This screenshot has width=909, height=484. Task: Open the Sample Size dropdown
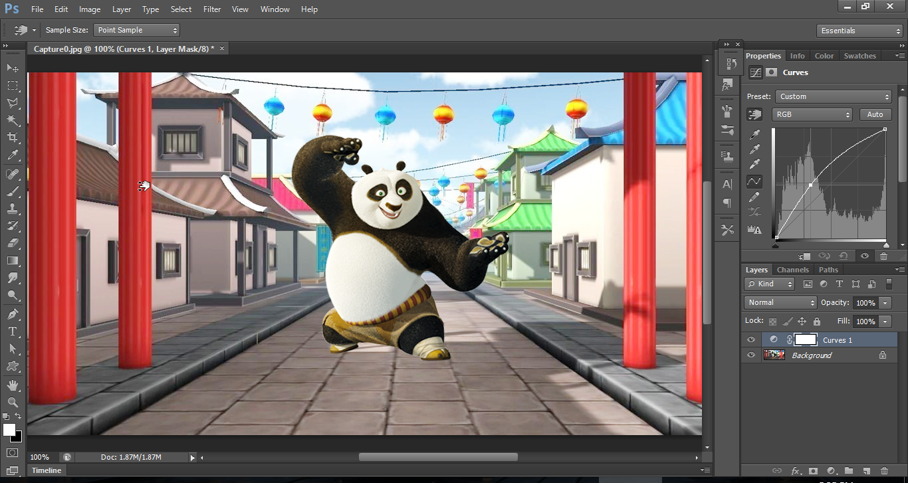136,30
